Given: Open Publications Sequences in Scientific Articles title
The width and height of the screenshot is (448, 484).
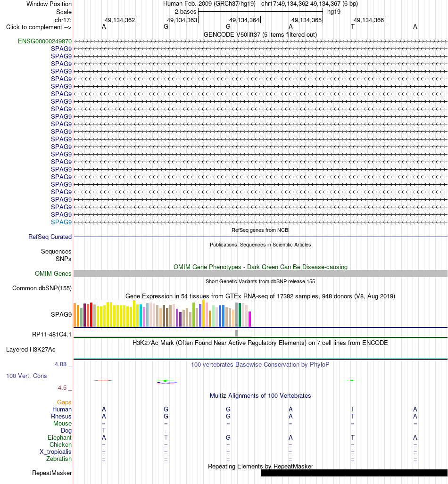Looking at the screenshot, I should (x=260, y=245).
